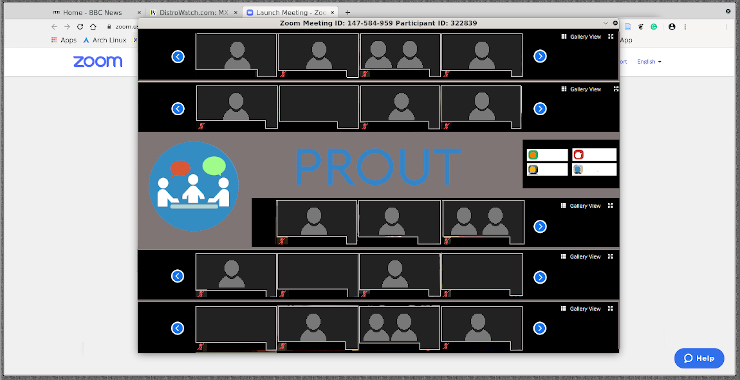Click the first participant thumbnail in the top strip
740x380 pixels.
pos(235,55)
